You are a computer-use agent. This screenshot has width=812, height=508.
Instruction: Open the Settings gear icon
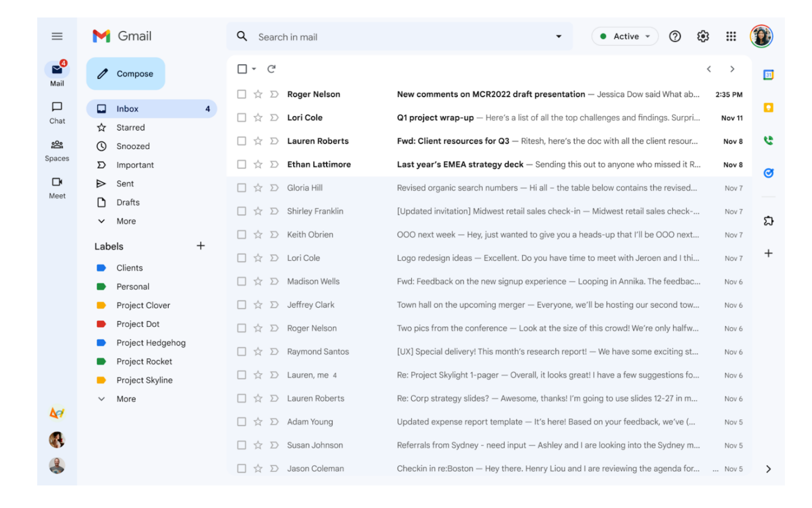pos(703,36)
